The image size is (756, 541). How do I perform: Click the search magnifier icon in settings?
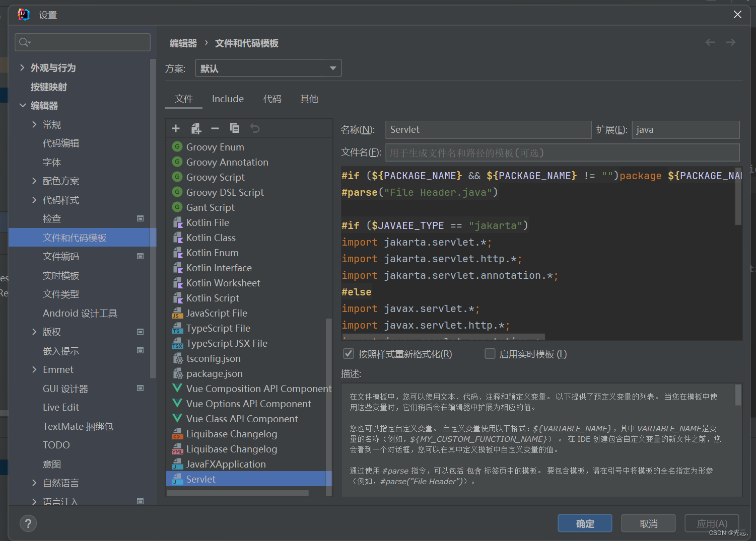[x=24, y=42]
